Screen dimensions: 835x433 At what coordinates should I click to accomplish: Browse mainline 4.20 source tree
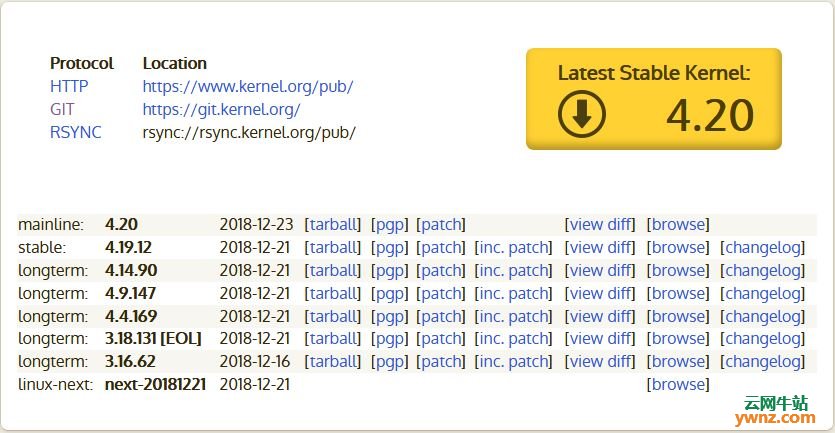click(x=678, y=224)
